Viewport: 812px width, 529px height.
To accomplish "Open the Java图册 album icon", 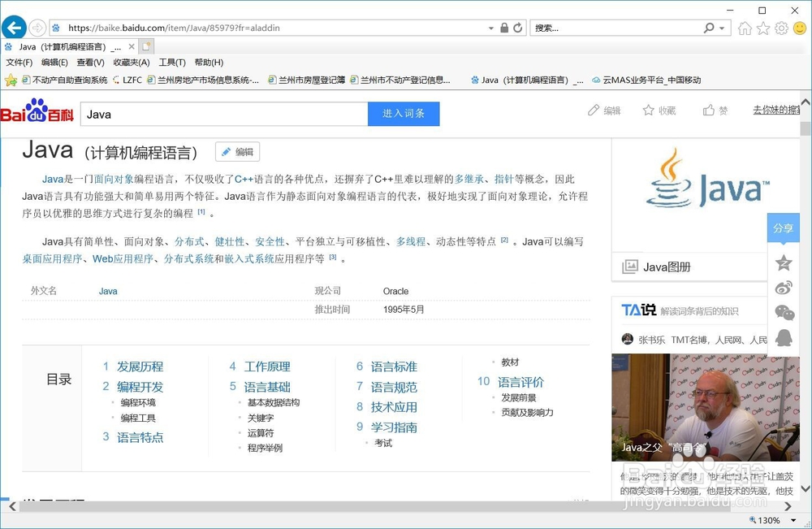I will (x=630, y=267).
